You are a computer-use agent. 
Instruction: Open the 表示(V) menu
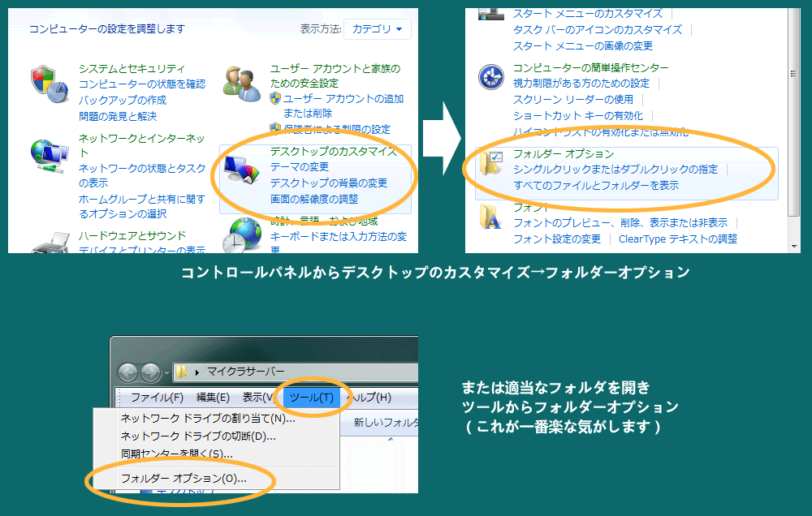tap(258, 398)
